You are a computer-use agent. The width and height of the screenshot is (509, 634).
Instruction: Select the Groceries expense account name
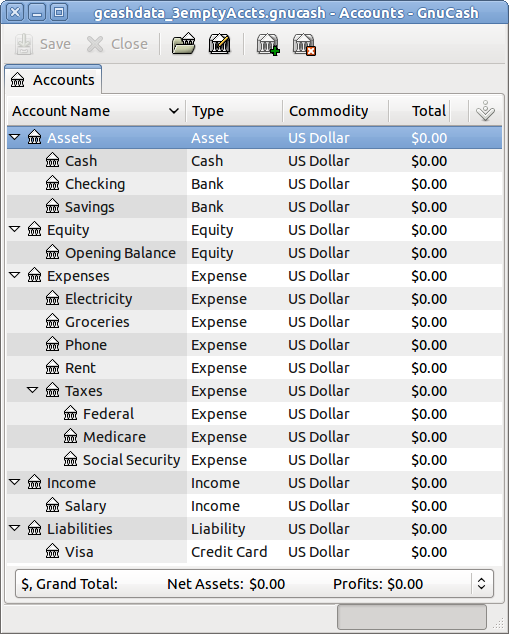(97, 322)
